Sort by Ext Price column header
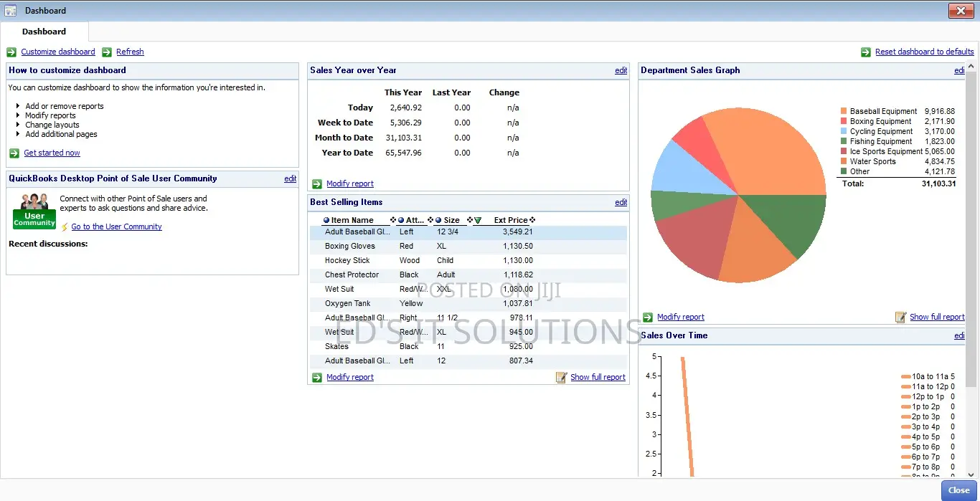 511,220
